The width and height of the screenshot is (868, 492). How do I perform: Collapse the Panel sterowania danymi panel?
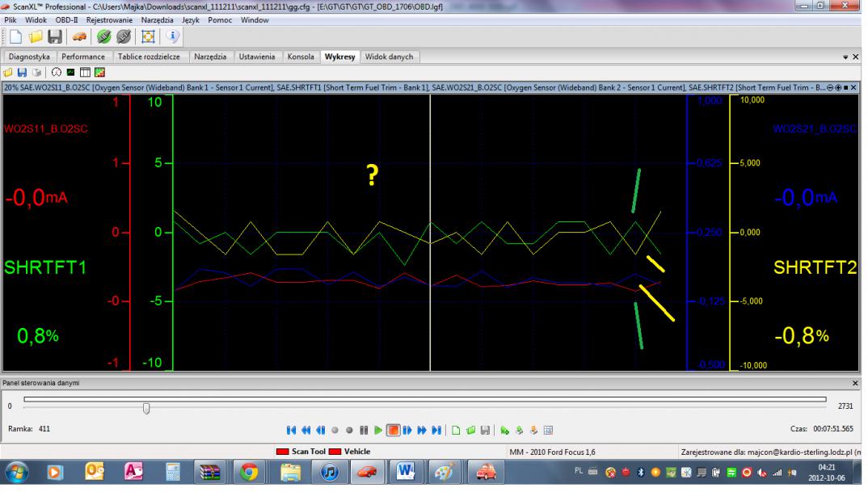pyautogui.click(x=856, y=382)
